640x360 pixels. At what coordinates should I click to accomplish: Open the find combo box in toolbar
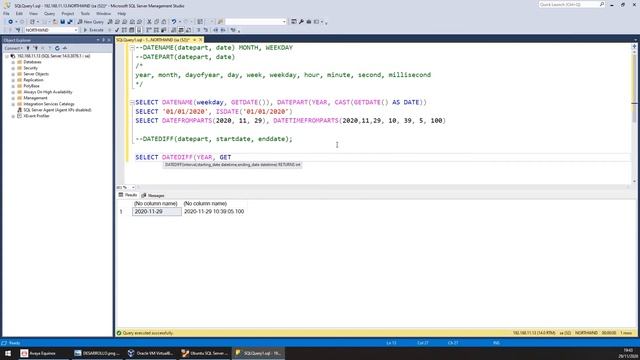point(284,22)
